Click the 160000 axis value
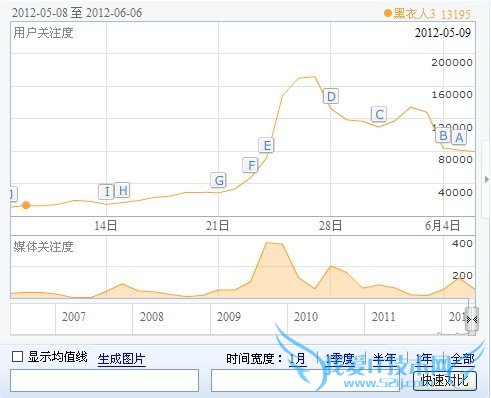The height and width of the screenshot is (398, 491). (x=452, y=95)
